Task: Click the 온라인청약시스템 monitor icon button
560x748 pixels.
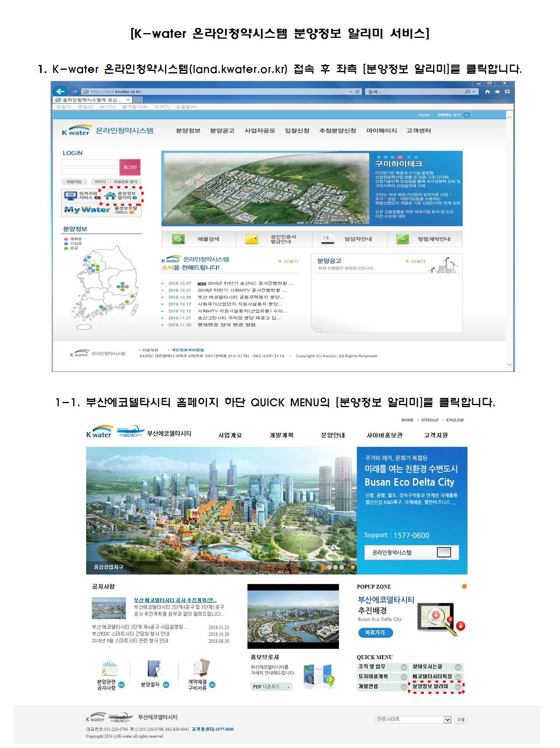Action: click(444, 552)
